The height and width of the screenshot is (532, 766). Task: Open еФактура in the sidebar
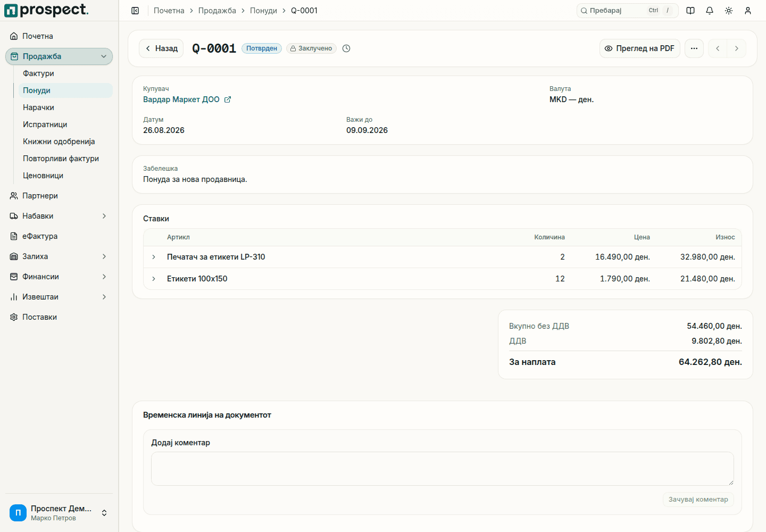(x=59, y=236)
